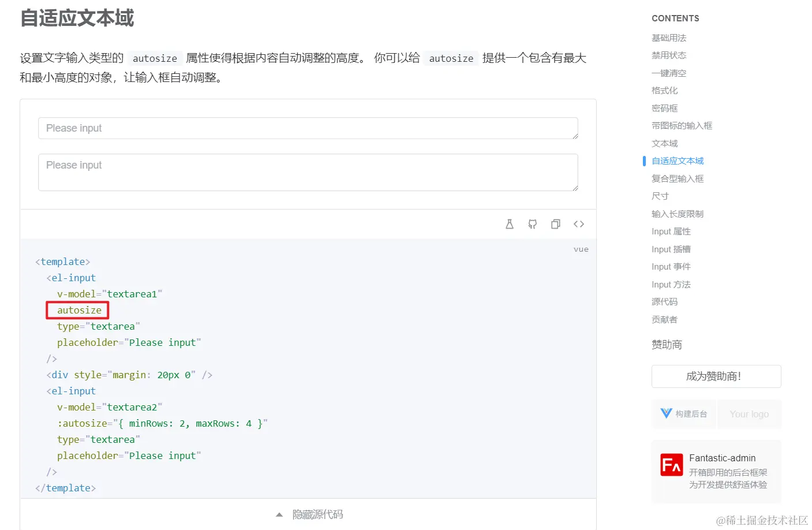The height and width of the screenshot is (530, 812).
Task: Go to 密码框 in contents
Action: click(x=665, y=109)
